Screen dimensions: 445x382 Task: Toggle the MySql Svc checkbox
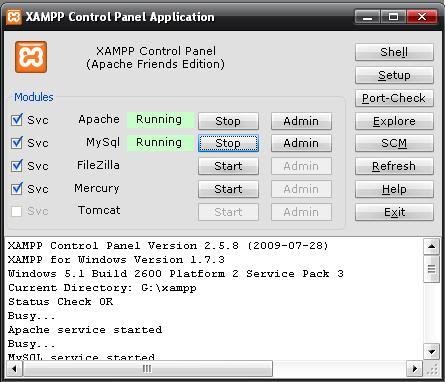tap(17, 143)
